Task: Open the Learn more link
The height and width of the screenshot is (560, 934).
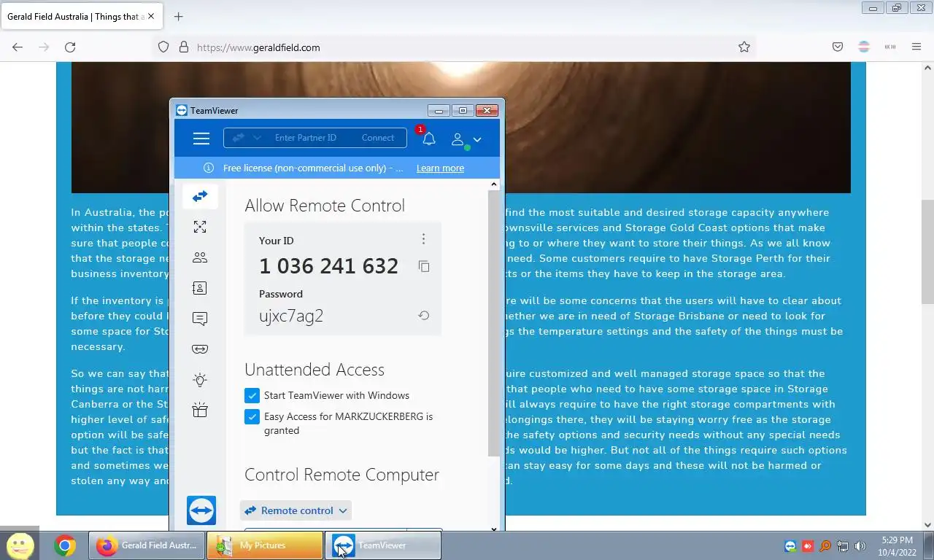Action: pos(440,168)
